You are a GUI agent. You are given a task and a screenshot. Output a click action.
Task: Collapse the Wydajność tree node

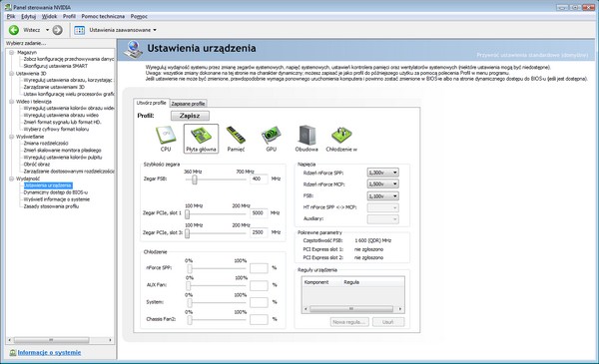click(11, 179)
